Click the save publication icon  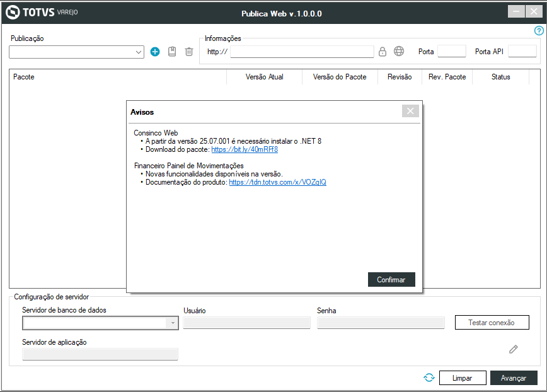tap(172, 52)
